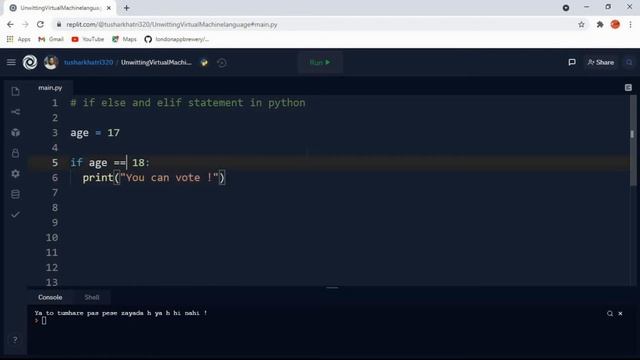Open the Files sidebar icon
The width and height of the screenshot is (640, 360).
click(16, 91)
